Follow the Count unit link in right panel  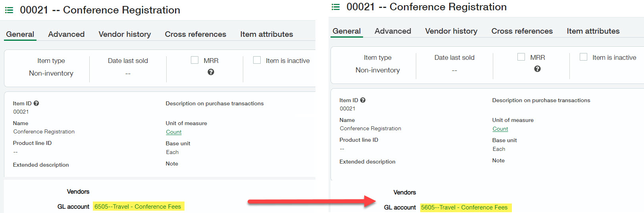pos(500,129)
